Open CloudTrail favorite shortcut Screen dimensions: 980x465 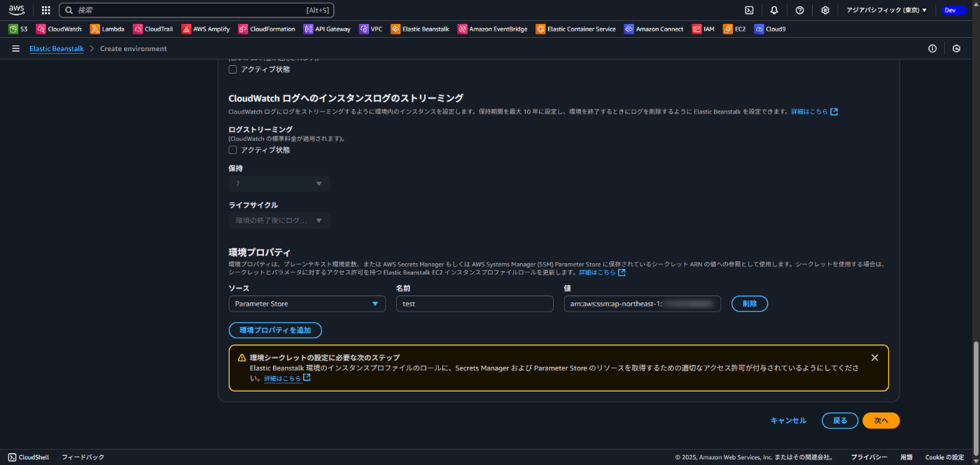[153, 29]
